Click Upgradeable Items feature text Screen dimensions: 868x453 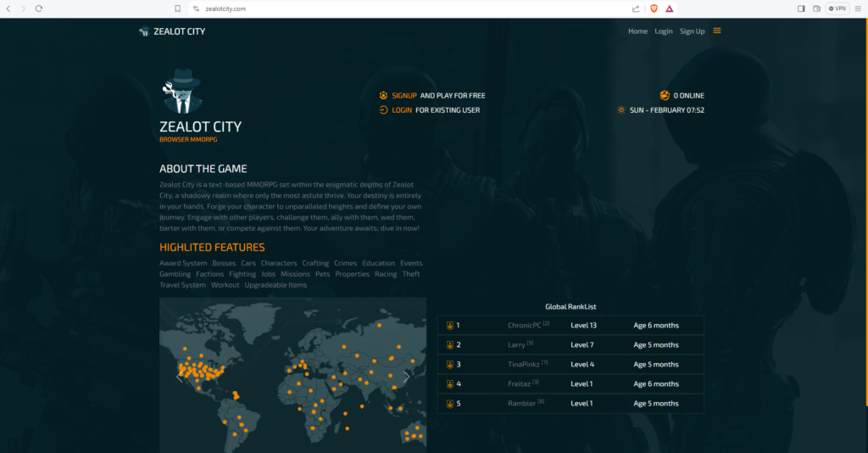tap(275, 285)
